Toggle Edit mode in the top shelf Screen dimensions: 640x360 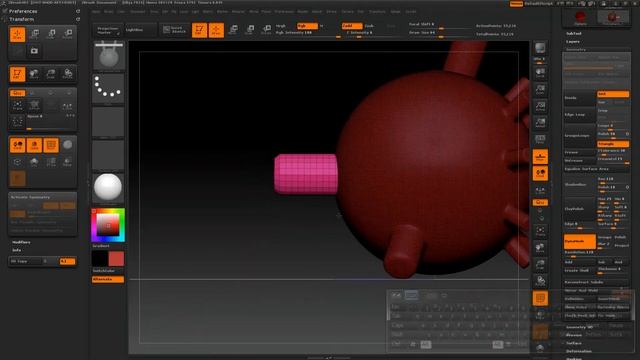[200, 30]
